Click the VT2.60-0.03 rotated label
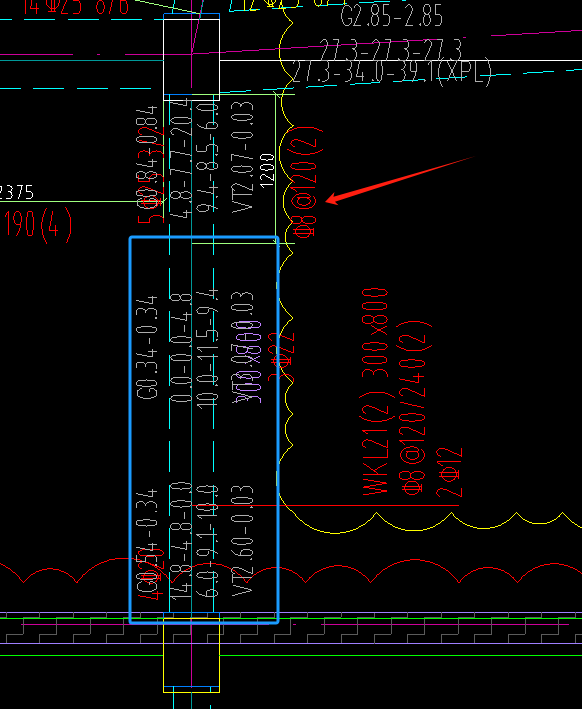The image size is (582, 709). pyautogui.click(x=243, y=541)
